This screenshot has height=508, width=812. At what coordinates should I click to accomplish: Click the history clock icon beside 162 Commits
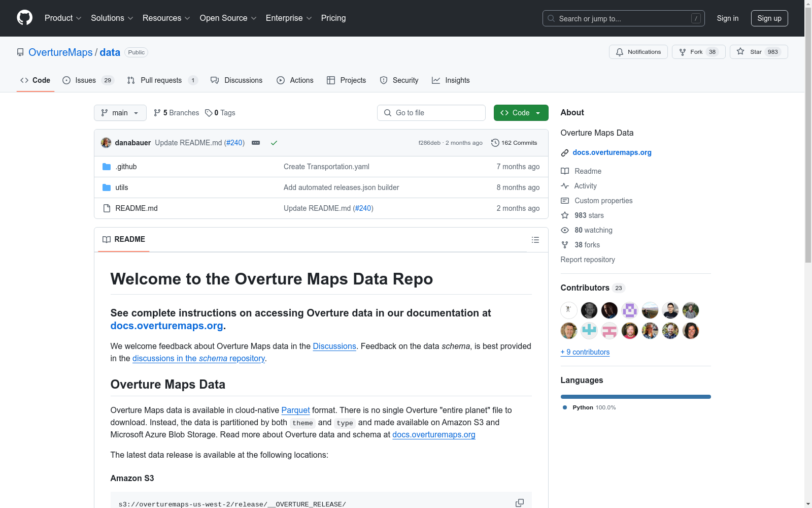tap(495, 143)
